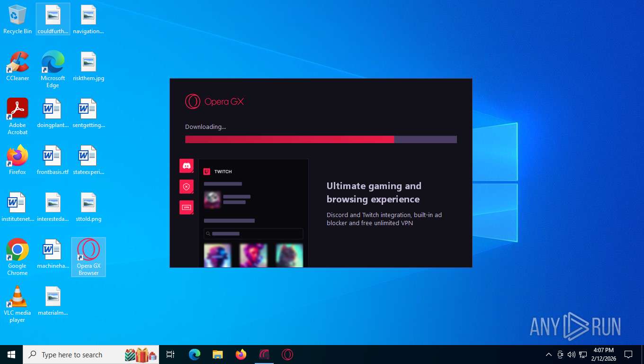This screenshot has height=364, width=644.
Task: Open the CCleaner desktop shortcut
Action: pyautogui.click(x=18, y=66)
